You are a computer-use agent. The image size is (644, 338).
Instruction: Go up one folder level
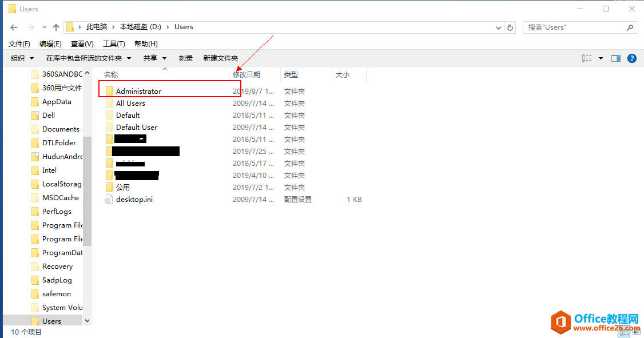56,27
